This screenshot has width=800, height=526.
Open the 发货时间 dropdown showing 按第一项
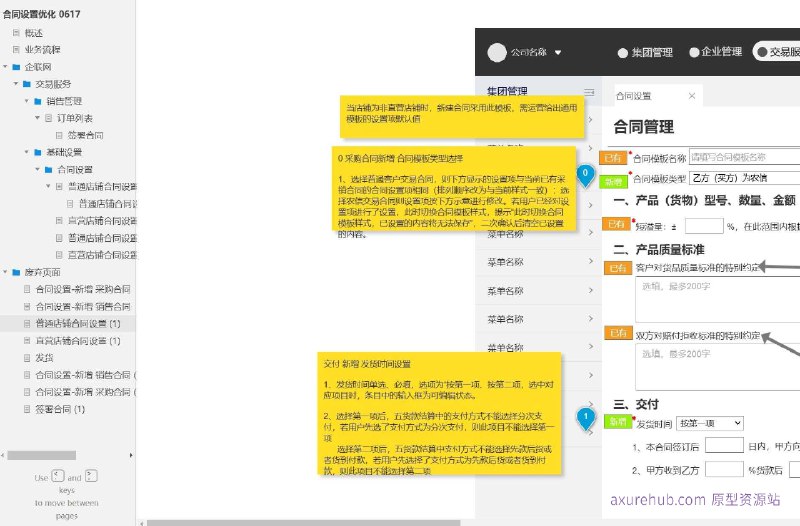click(710, 423)
